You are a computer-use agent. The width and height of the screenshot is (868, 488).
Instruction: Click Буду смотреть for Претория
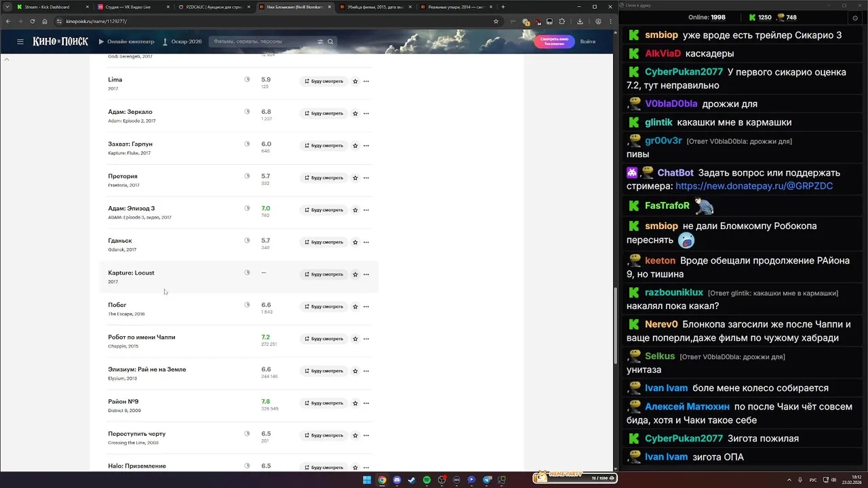(x=324, y=178)
